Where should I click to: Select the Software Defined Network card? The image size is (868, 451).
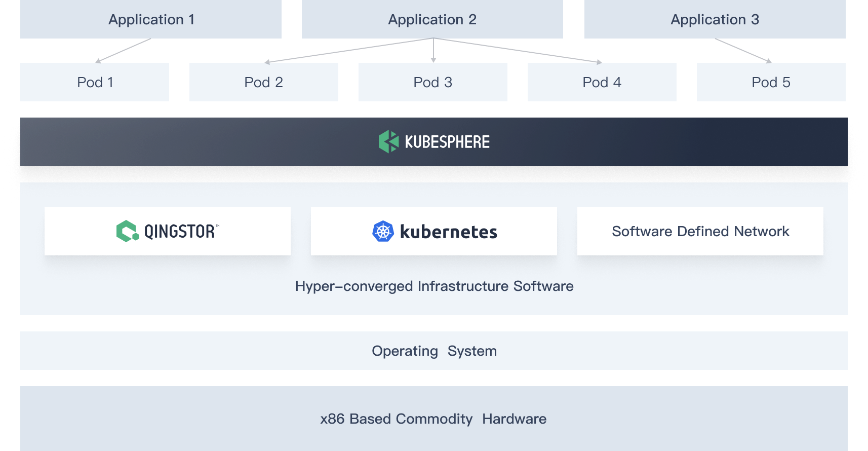[x=700, y=231]
